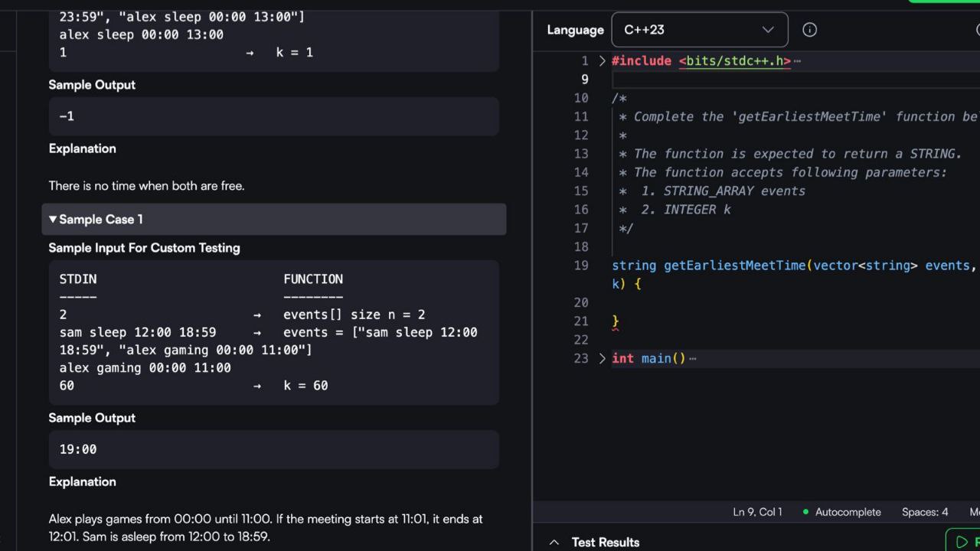Open the C++23 language dropdown
980x551 pixels.
[x=699, y=30]
